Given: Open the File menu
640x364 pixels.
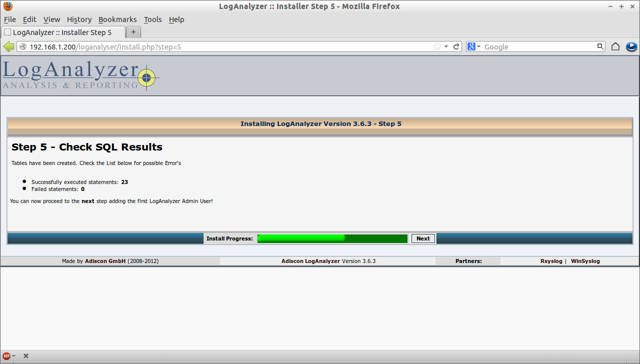Looking at the screenshot, I should coord(10,19).
